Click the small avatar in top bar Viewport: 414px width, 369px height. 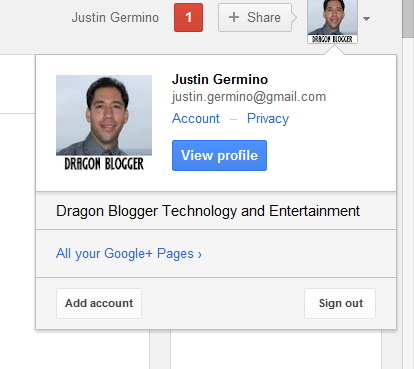(x=332, y=22)
